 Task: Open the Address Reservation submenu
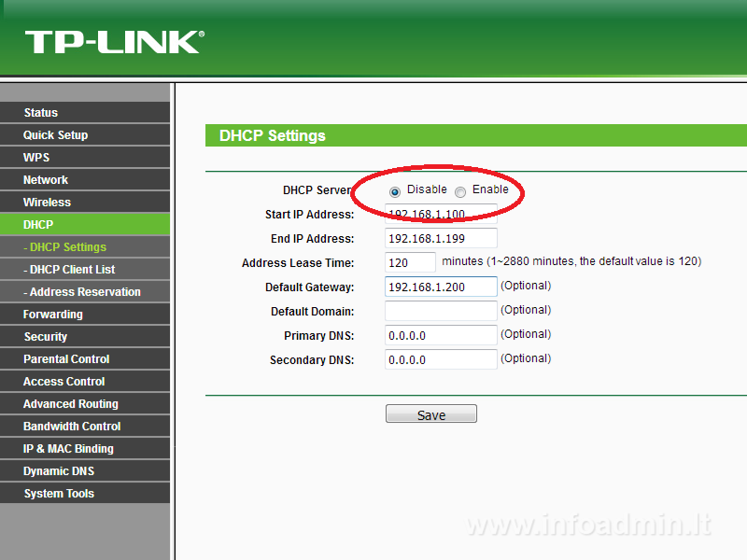pyautogui.click(x=85, y=291)
